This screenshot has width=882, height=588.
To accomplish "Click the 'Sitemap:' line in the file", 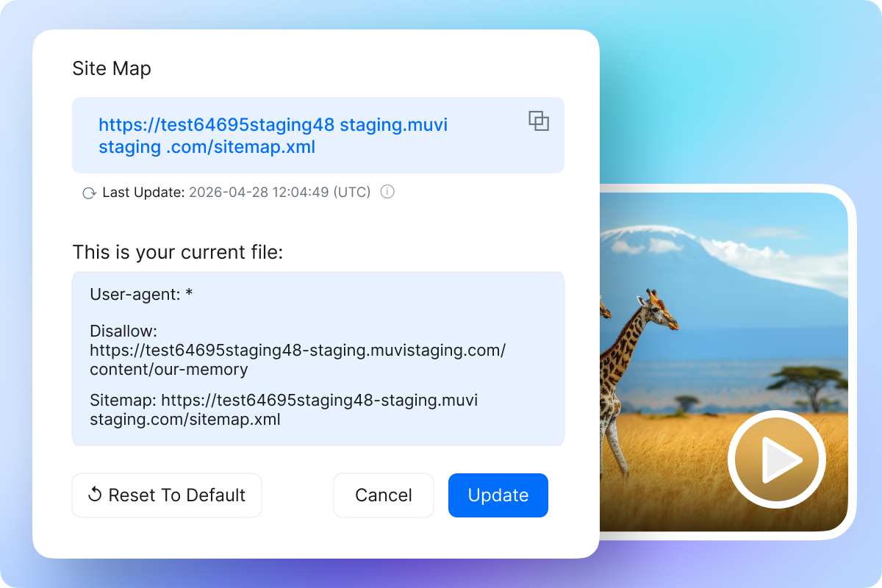I will coord(284,410).
